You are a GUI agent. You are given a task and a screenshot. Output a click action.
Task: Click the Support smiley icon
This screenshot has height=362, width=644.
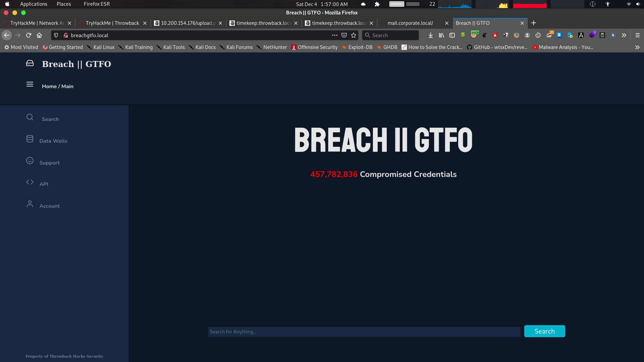point(30,161)
